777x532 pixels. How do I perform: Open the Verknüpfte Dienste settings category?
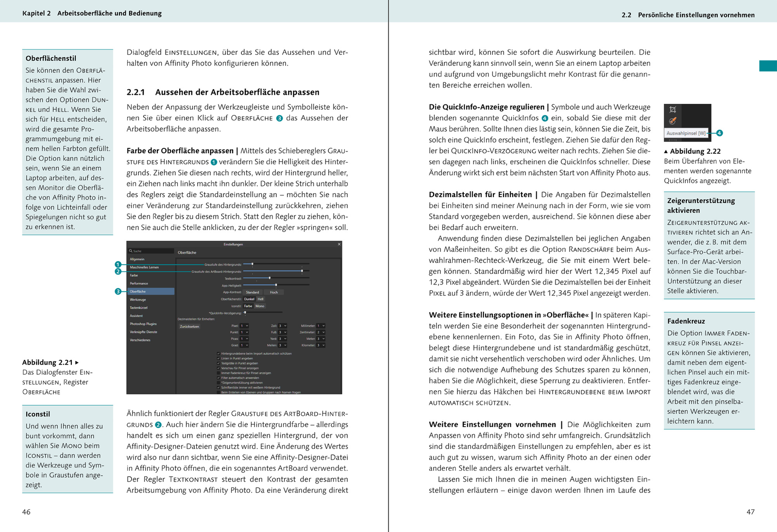click(151, 332)
